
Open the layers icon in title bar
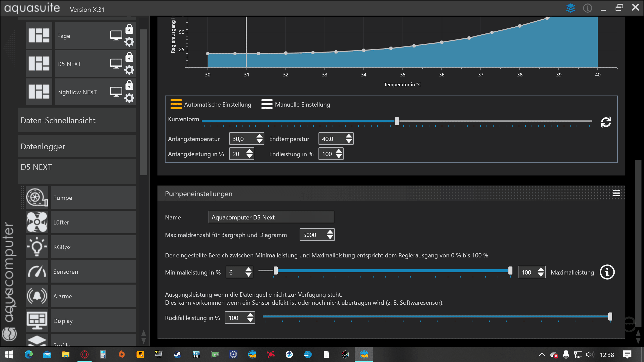pyautogui.click(x=571, y=8)
